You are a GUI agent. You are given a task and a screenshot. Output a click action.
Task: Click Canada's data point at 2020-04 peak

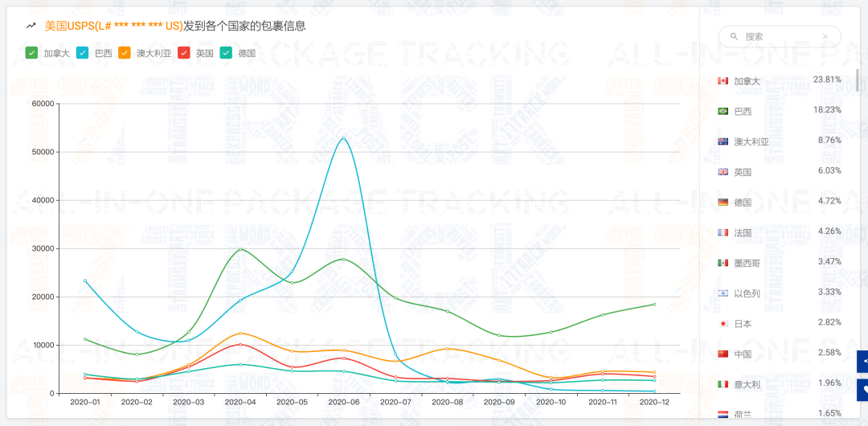point(240,249)
